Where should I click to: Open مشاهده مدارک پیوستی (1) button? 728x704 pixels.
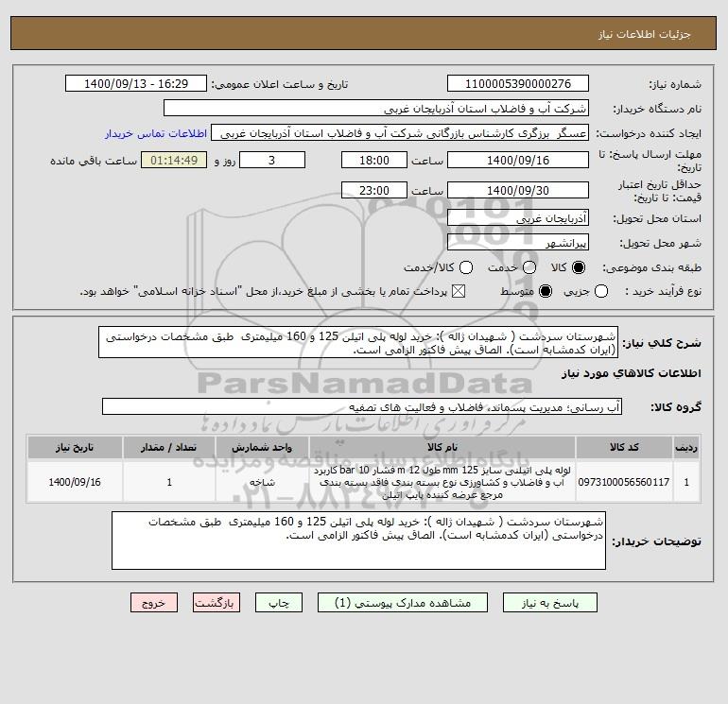403,603
